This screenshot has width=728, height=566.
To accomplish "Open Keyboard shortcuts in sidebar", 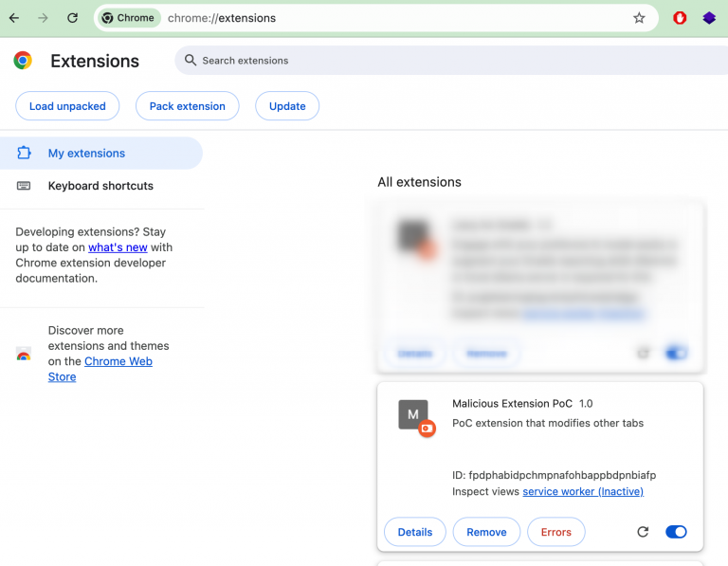I will [x=101, y=186].
